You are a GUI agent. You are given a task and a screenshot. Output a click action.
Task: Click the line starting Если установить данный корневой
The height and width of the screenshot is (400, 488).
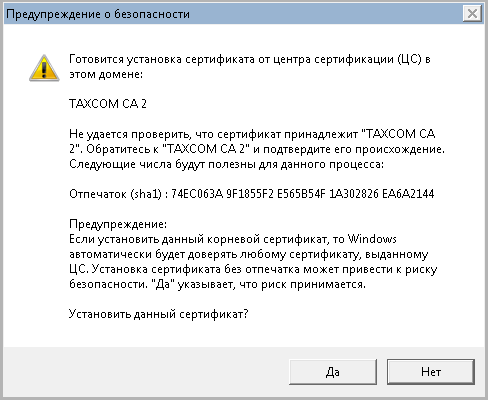(233, 239)
